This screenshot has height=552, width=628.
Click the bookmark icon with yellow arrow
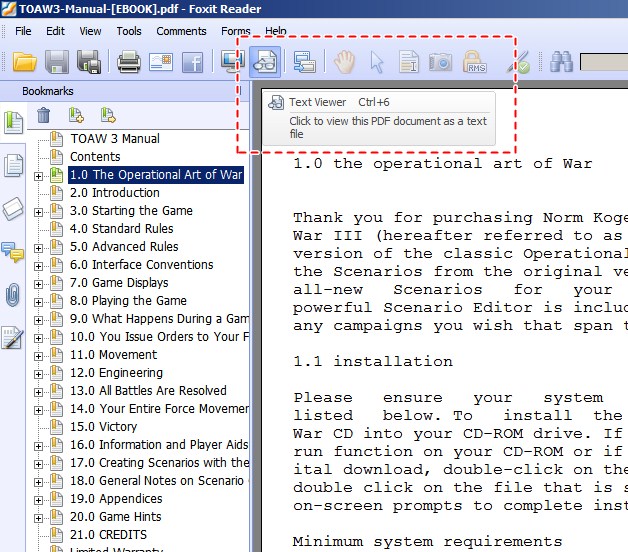(x=108, y=115)
